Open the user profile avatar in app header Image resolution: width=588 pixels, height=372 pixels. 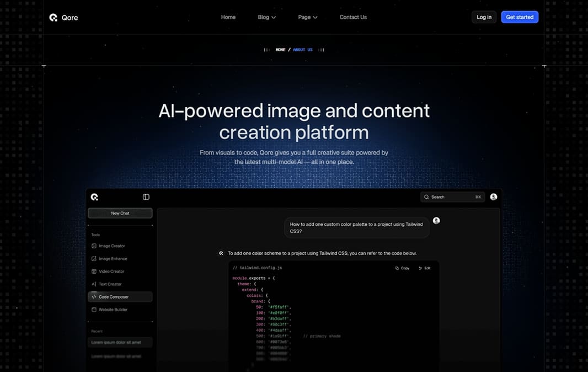point(494,197)
